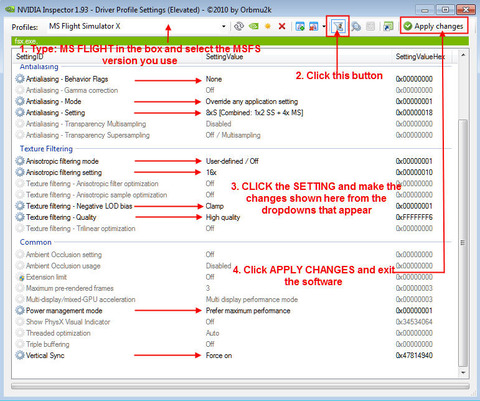Image resolution: width=480 pixels, height=401 pixels.
Task: Click gear icon beside Texture filtering - Quality
Action: point(20,217)
